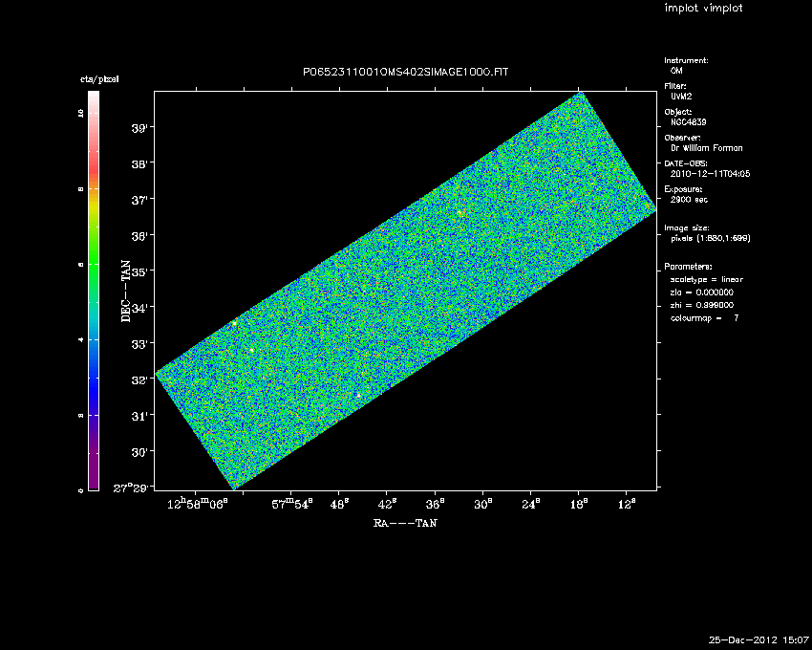Click the 33' declination tick label
This screenshot has width=812, height=650.
(x=139, y=344)
